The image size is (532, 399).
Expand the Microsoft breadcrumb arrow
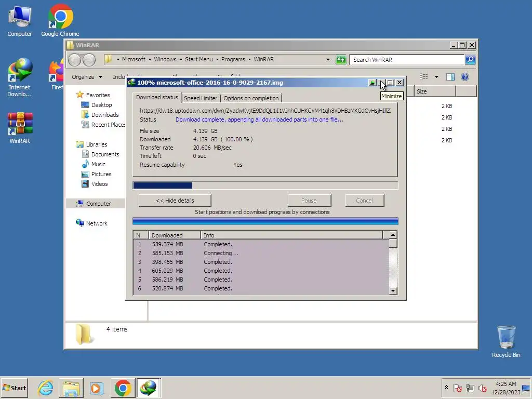coord(150,59)
